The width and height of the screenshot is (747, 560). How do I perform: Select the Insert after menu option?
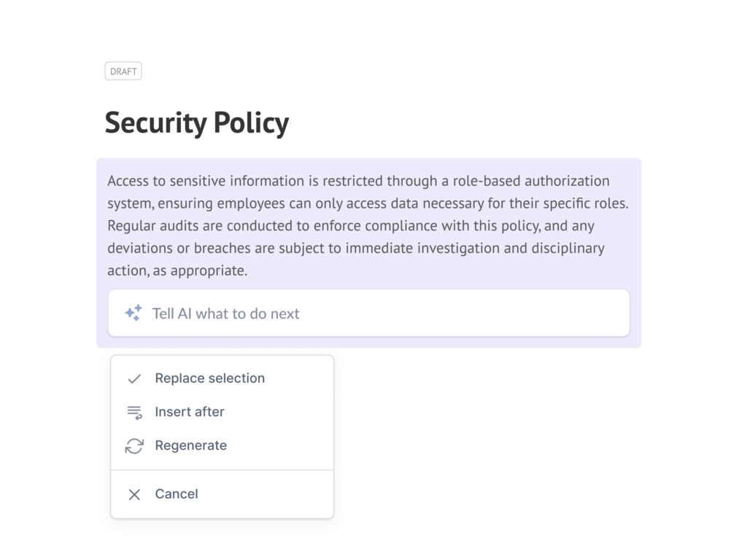coord(222,412)
